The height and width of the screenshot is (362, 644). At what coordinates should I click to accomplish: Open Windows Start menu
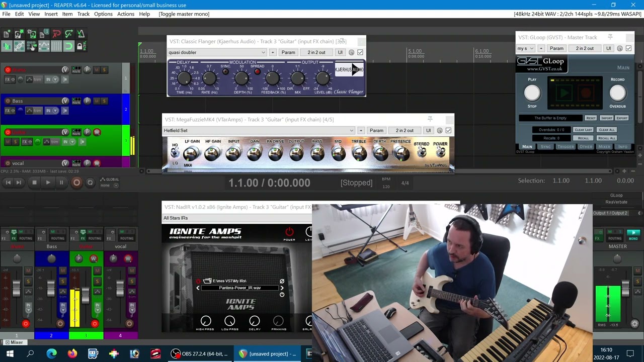pos(10,354)
